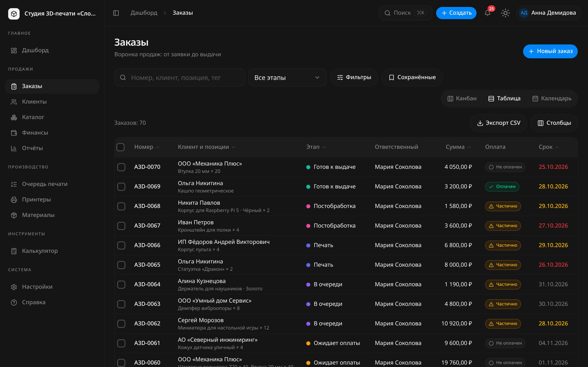Switch to Канбан view
Image resolution: width=588 pixels, height=367 pixels.
click(462, 98)
